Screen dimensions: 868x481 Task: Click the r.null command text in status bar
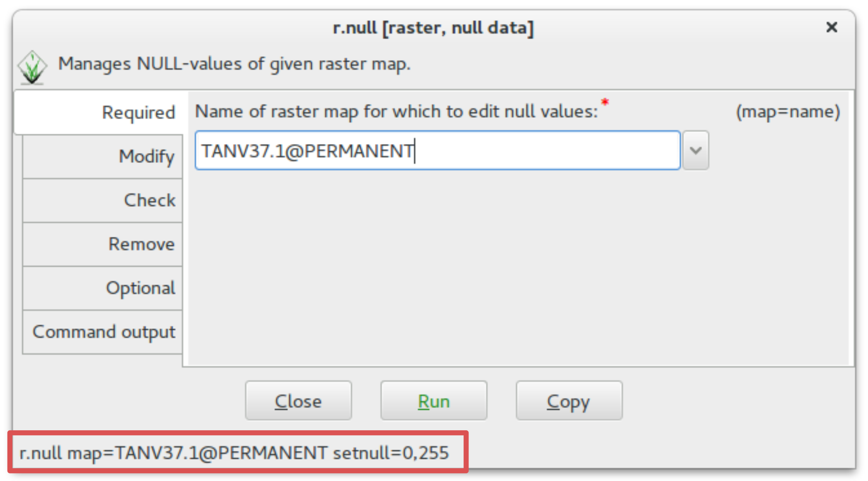(234, 453)
